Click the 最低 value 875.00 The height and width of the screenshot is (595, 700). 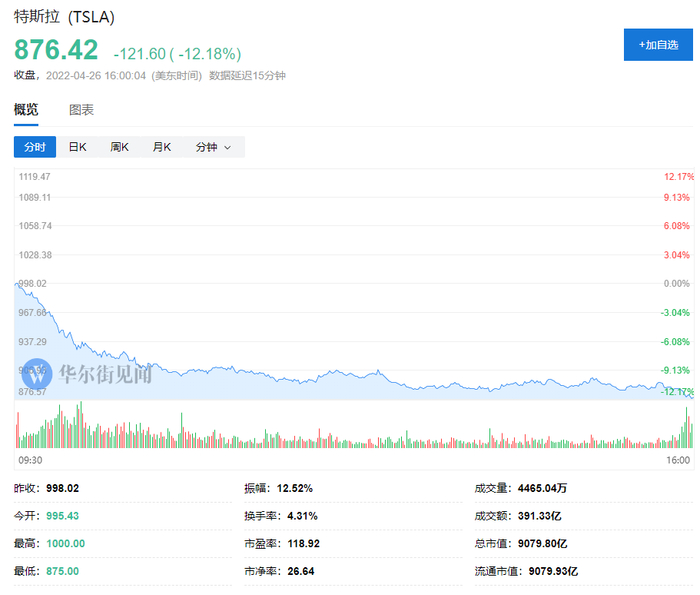pos(62,571)
